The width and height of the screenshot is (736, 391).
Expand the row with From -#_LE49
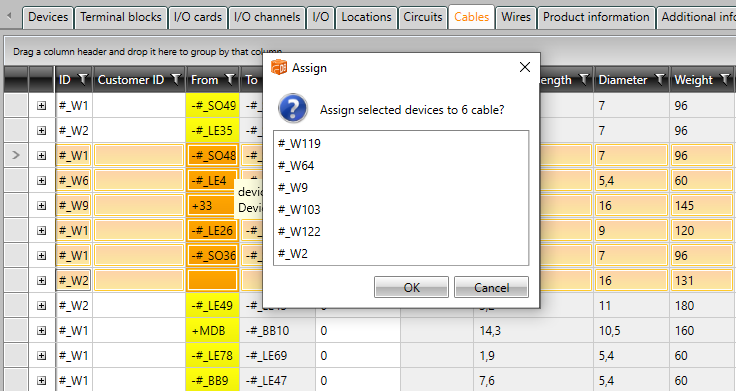[41, 306]
